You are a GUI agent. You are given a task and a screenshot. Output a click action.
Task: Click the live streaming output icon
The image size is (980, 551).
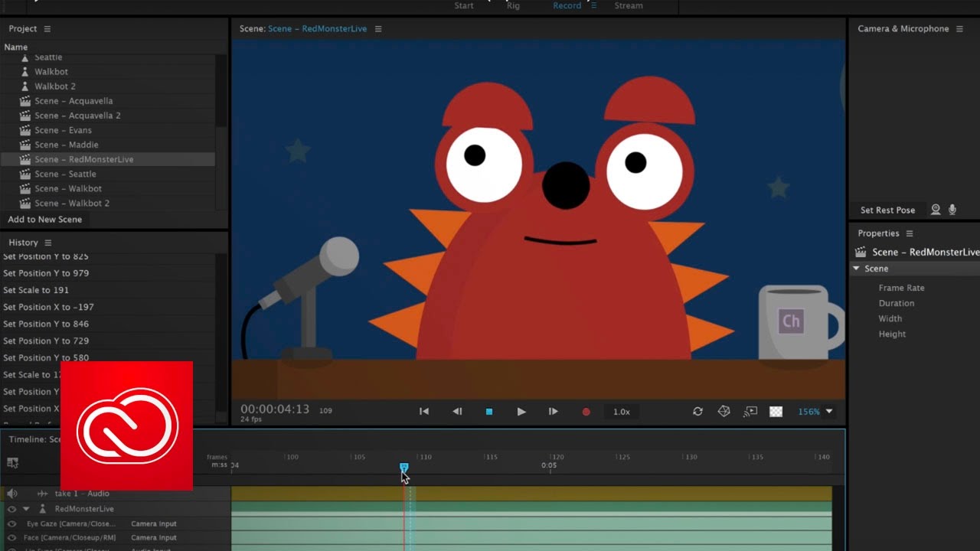click(x=750, y=412)
